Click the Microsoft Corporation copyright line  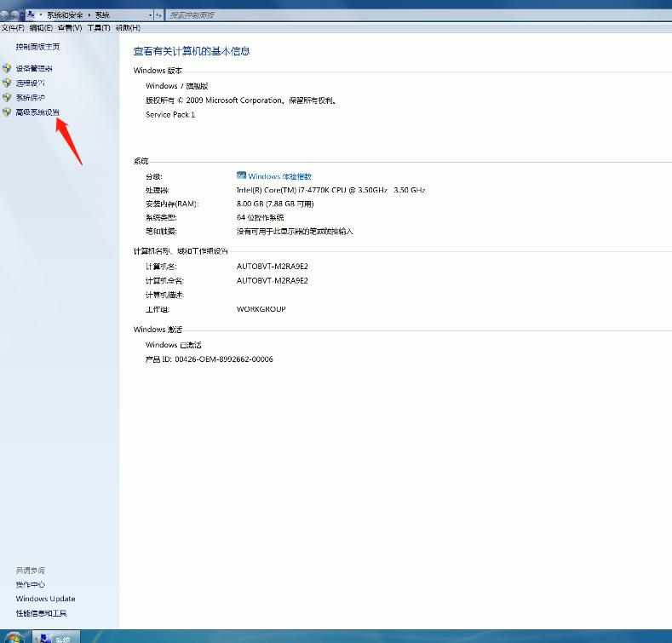[240, 100]
